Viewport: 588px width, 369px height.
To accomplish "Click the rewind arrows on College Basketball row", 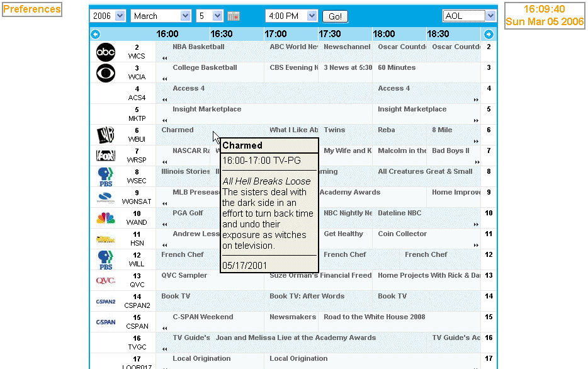I will click(x=164, y=79).
